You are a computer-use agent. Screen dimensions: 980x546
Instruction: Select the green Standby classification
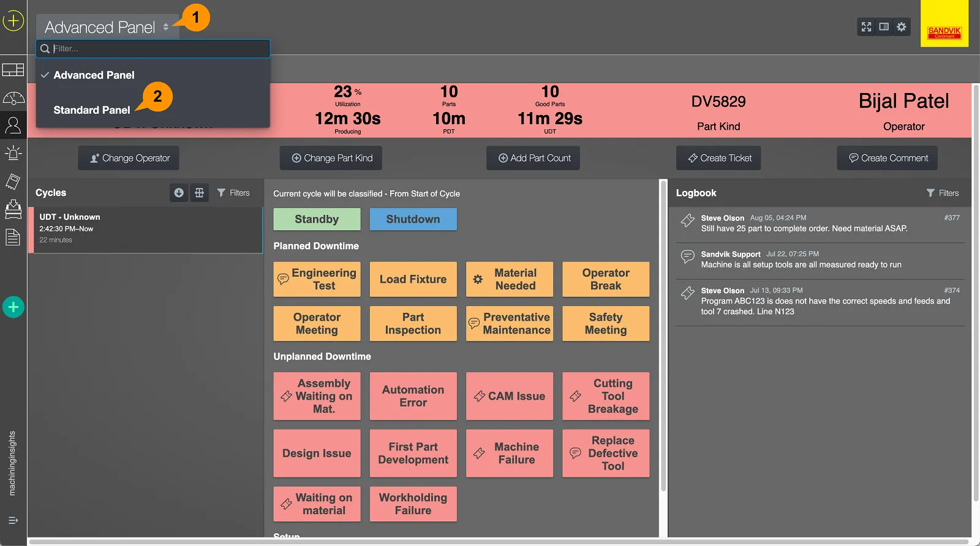pos(317,219)
